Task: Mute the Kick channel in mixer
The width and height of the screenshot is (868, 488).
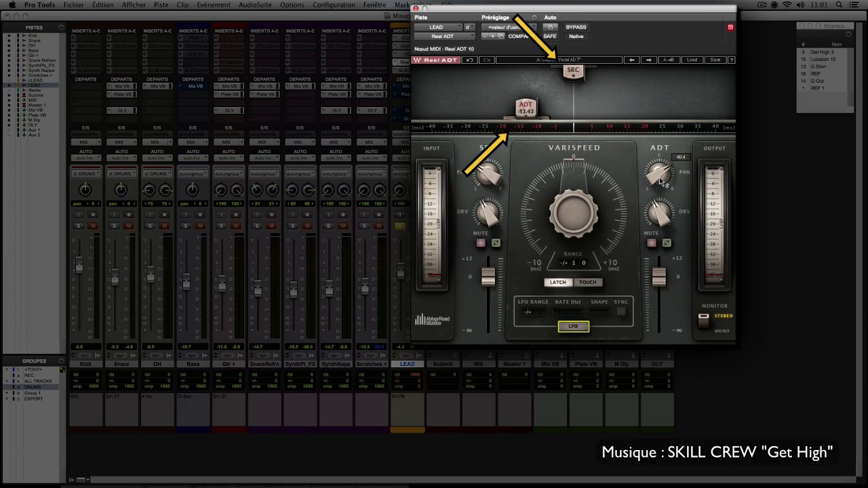Action: pos(93,226)
